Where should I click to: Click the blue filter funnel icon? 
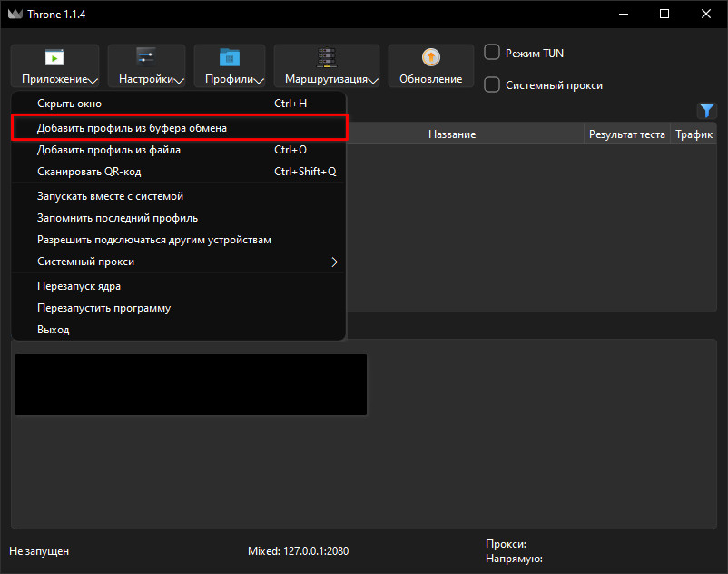[x=706, y=111]
